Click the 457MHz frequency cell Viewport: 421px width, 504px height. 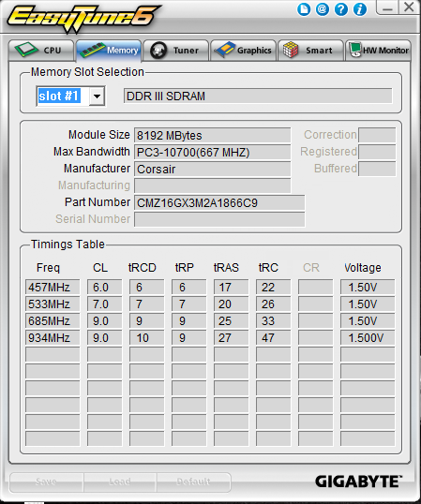(53, 287)
